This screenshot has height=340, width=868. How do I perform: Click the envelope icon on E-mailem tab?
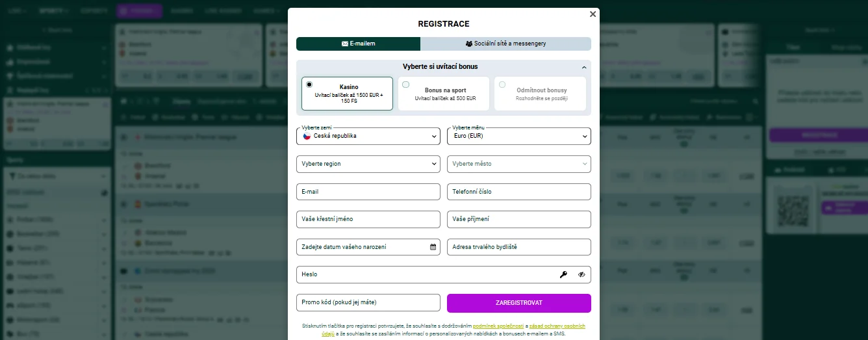[x=345, y=44]
